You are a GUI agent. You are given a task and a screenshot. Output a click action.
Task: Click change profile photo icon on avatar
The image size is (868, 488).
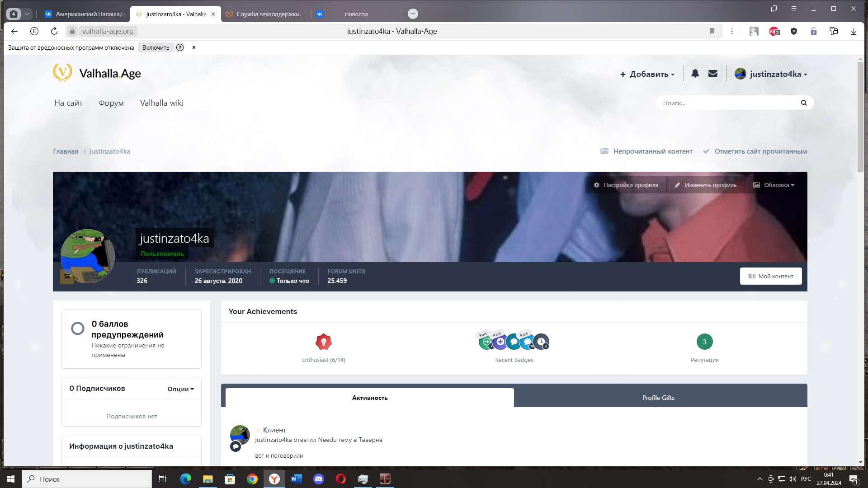coord(67,277)
